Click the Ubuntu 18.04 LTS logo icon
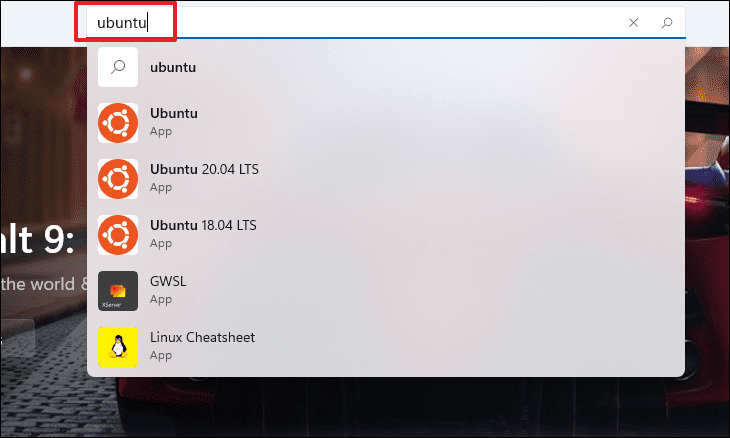Screen dimensions: 730x438 click(x=118, y=235)
